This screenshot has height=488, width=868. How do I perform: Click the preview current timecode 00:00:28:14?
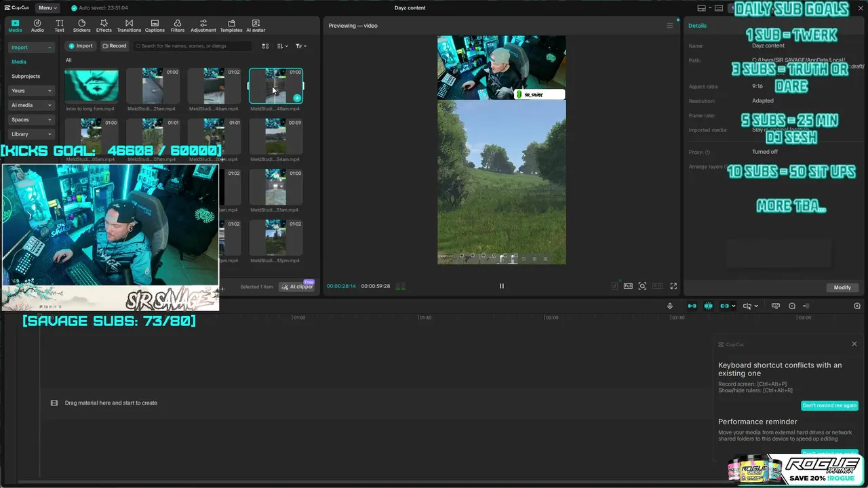click(341, 286)
